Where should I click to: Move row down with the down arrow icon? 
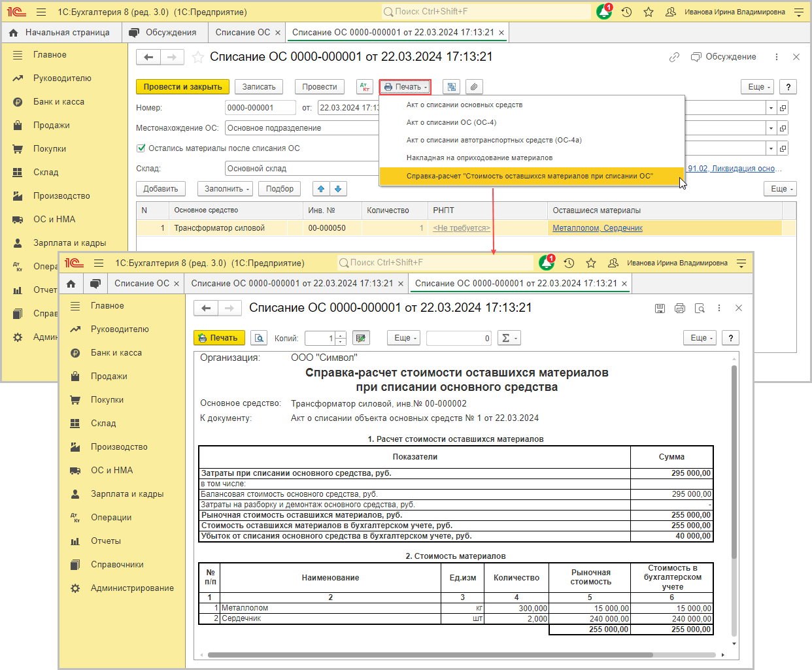click(x=338, y=189)
